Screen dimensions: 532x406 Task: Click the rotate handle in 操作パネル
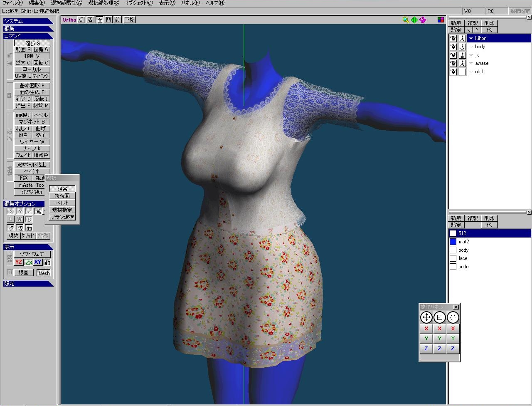tap(453, 318)
